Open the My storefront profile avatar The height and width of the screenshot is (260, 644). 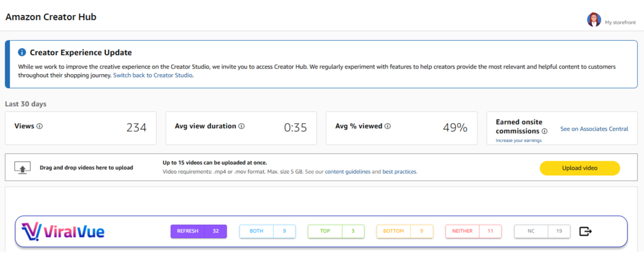[x=594, y=20]
